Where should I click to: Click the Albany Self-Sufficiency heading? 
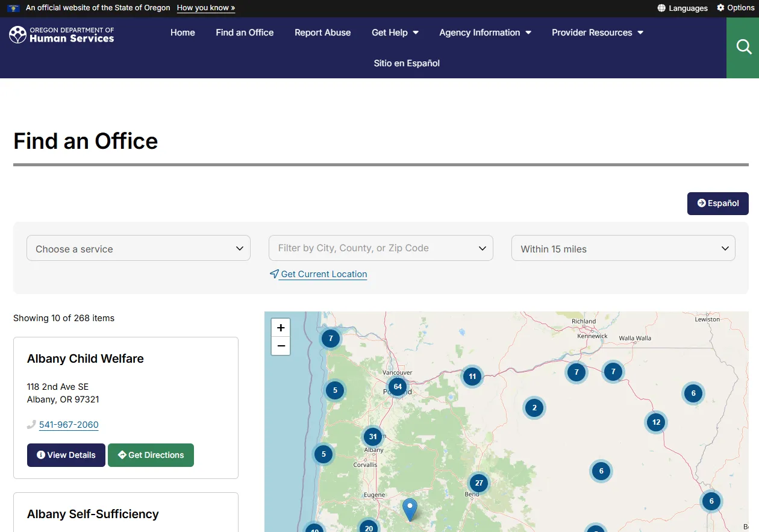pyautogui.click(x=93, y=514)
